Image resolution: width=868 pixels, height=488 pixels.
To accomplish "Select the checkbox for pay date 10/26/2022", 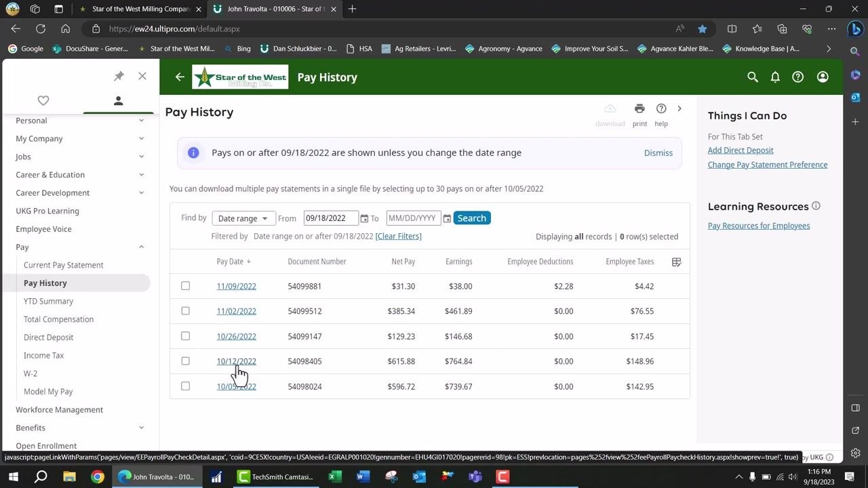I will tap(185, 336).
